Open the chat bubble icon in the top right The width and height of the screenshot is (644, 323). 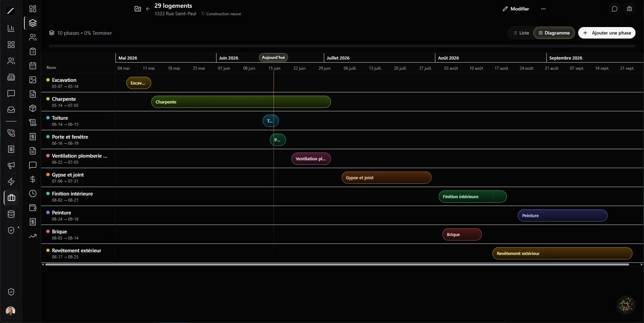click(x=615, y=9)
